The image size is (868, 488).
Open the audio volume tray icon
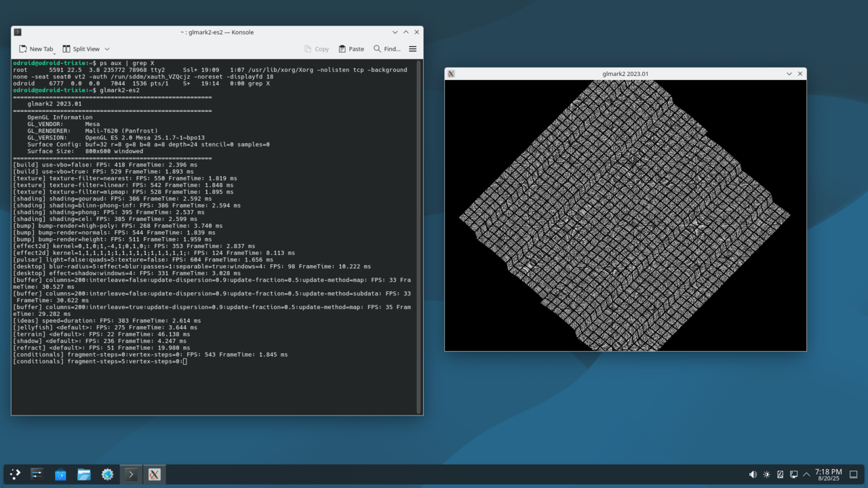point(753,474)
